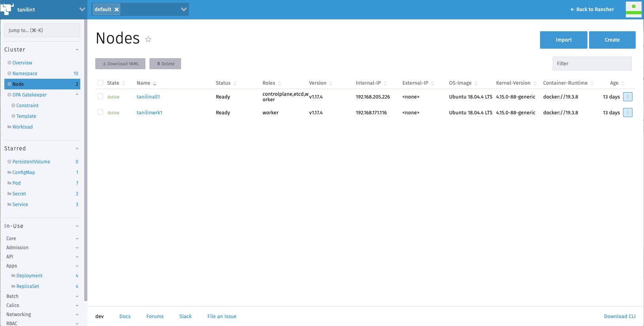Remove the default namespace tag with the X
The width and height of the screenshot is (644, 326).
(117, 9)
